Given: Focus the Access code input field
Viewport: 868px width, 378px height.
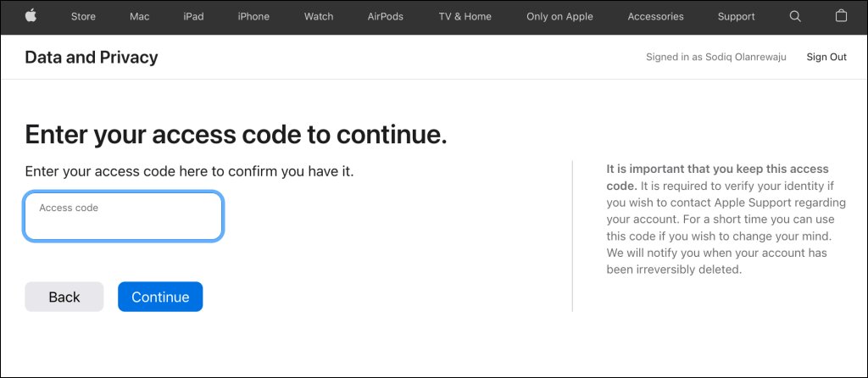Looking at the screenshot, I should pyautogui.click(x=123, y=216).
